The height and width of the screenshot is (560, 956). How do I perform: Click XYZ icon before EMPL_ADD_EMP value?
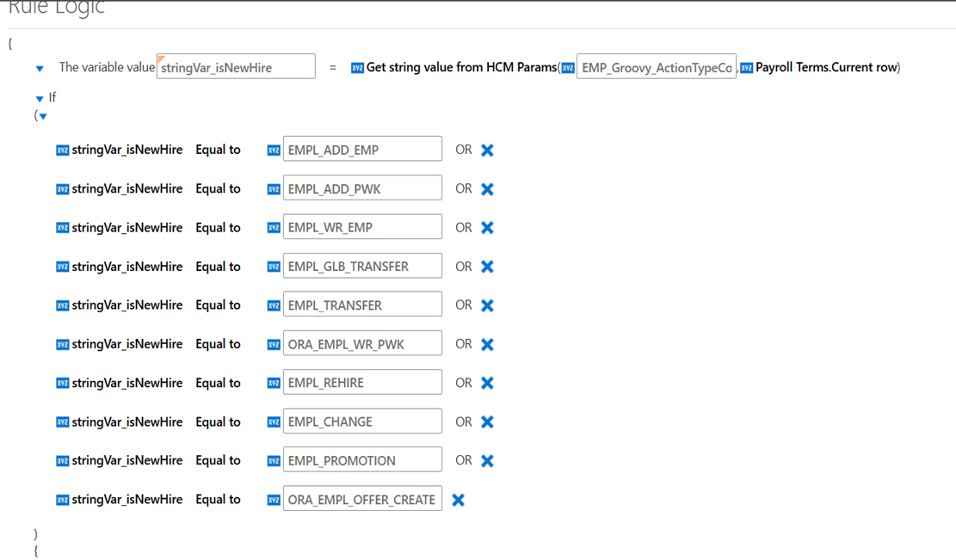coord(274,150)
